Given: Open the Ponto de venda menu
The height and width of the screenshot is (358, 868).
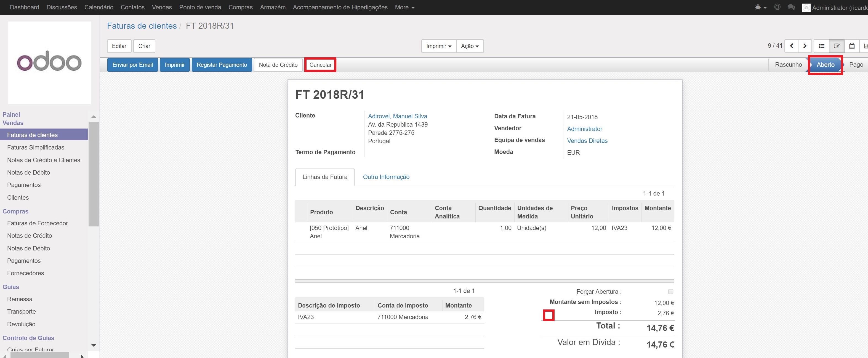Looking at the screenshot, I should coord(200,7).
